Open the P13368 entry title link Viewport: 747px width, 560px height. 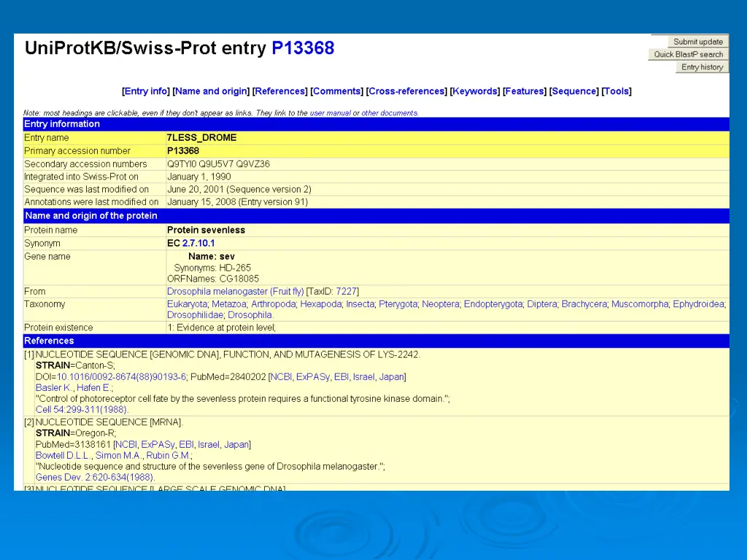pos(303,48)
